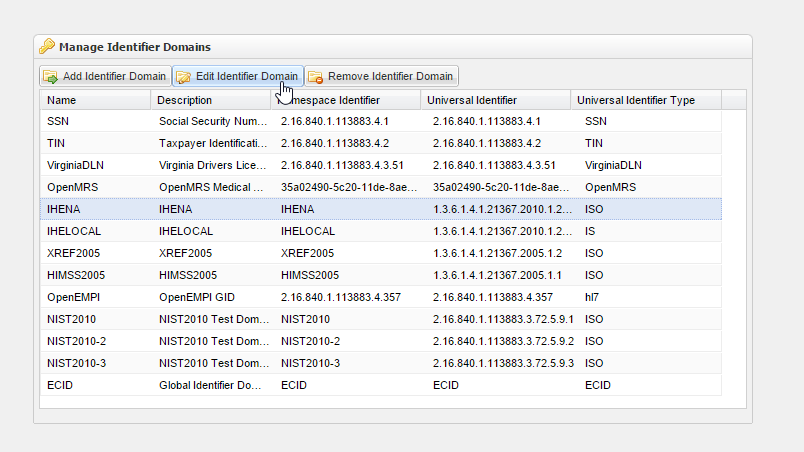Click namespace 2.16.840.1.113883.4.1 in SSN row
The width and height of the screenshot is (804, 452).
click(335, 121)
